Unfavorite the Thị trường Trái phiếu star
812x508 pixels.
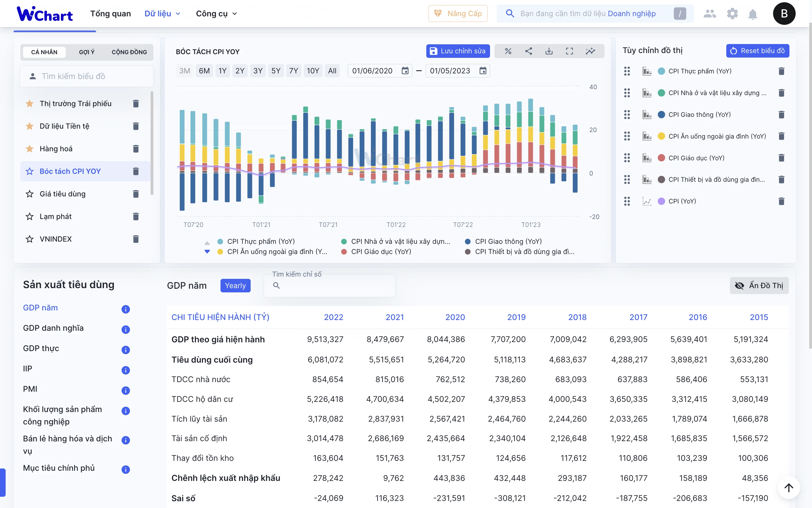point(30,104)
